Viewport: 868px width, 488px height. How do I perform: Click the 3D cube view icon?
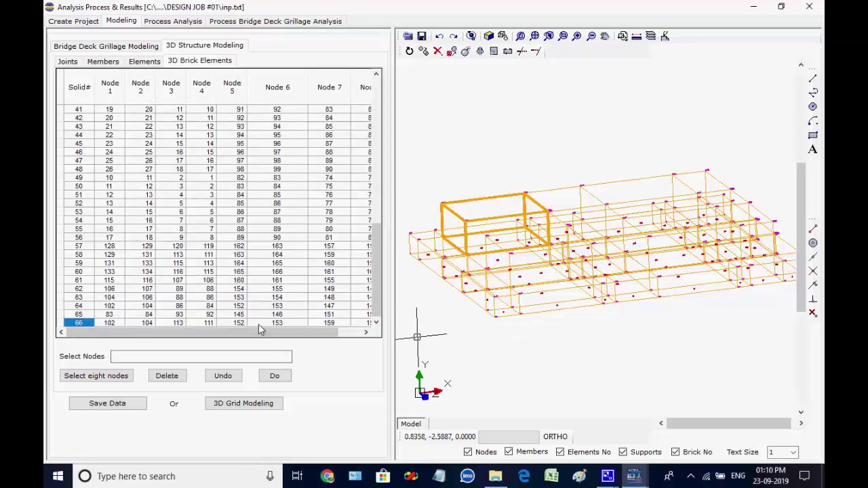click(x=488, y=36)
